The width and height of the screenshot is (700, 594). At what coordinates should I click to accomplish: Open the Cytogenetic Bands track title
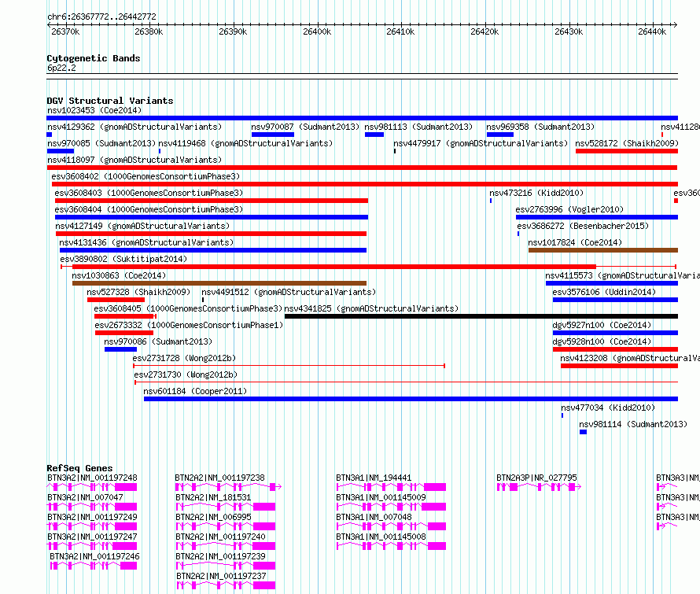[x=94, y=58]
